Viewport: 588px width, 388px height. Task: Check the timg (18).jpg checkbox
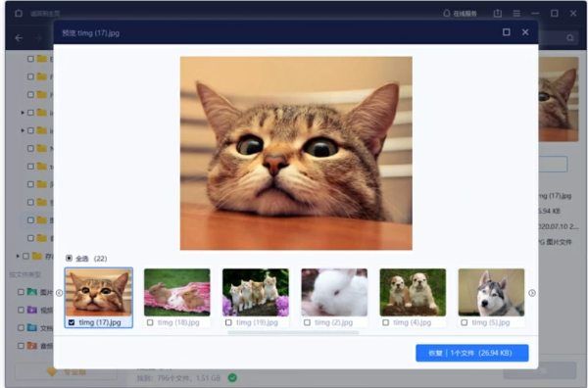tap(150, 322)
